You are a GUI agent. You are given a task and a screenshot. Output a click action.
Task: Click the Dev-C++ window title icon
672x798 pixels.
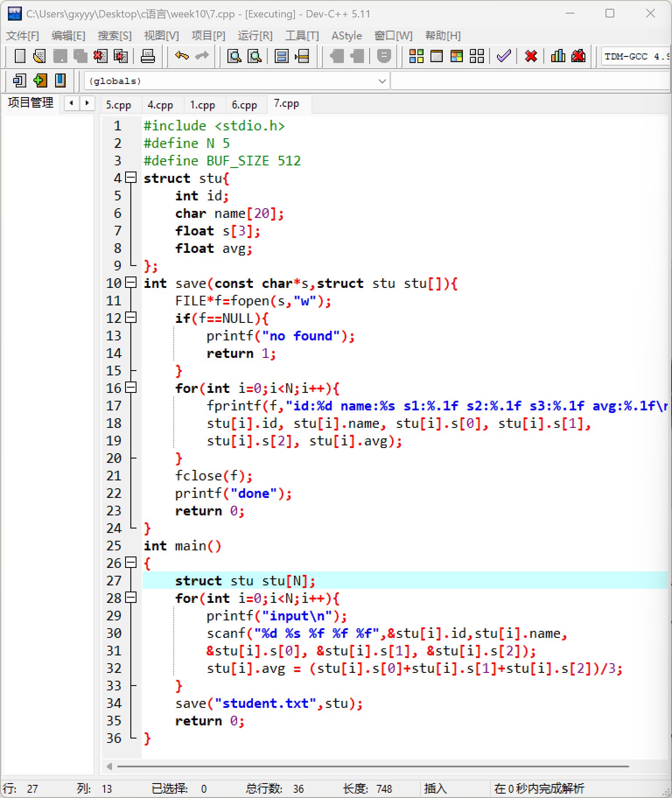click(14, 14)
